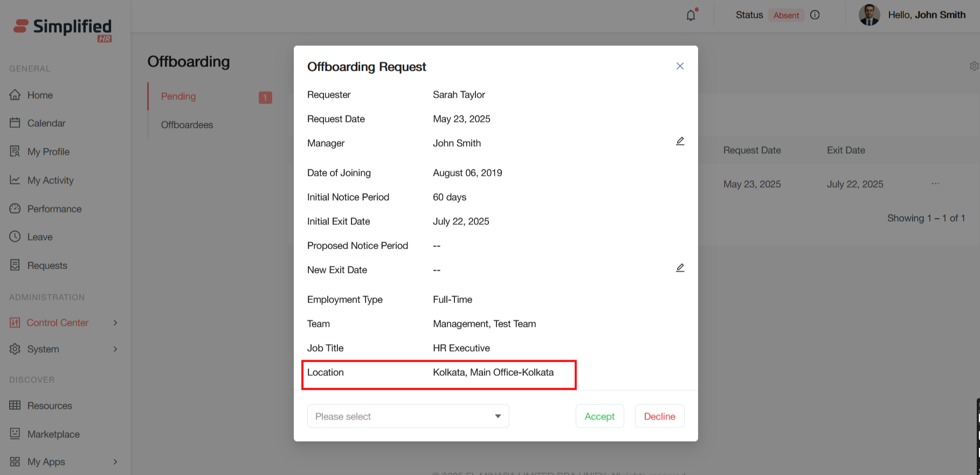Edit the New Exit Date pencil icon
Viewport: 980px width, 475px height.
click(680, 268)
